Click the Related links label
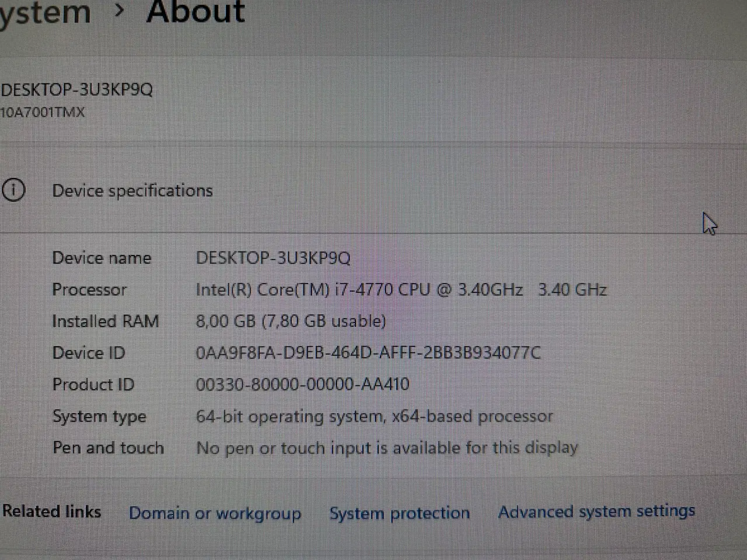Screen dimensions: 747x560 tap(51, 512)
